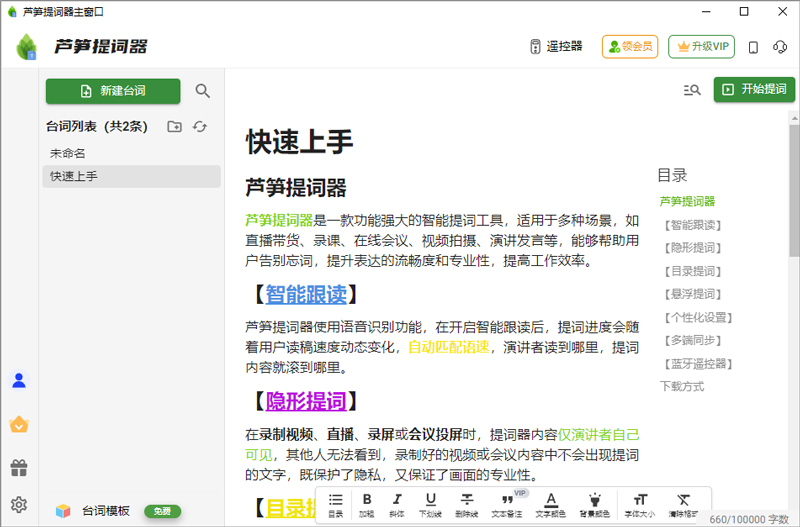This screenshot has height=527, width=800.
Task: Jump to 【目录提词】 in table of contents
Action: [x=693, y=271]
